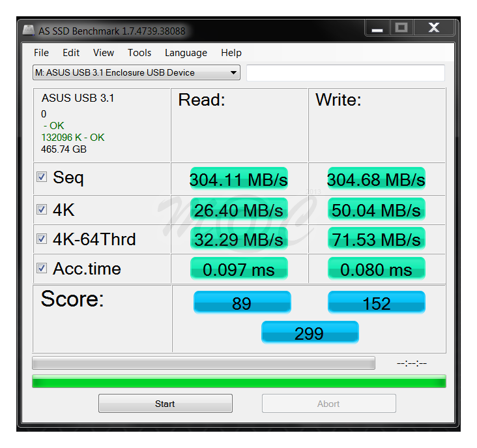Screen dimensions: 477x448
Task: Click the Write: column header
Action: pyautogui.click(x=338, y=100)
